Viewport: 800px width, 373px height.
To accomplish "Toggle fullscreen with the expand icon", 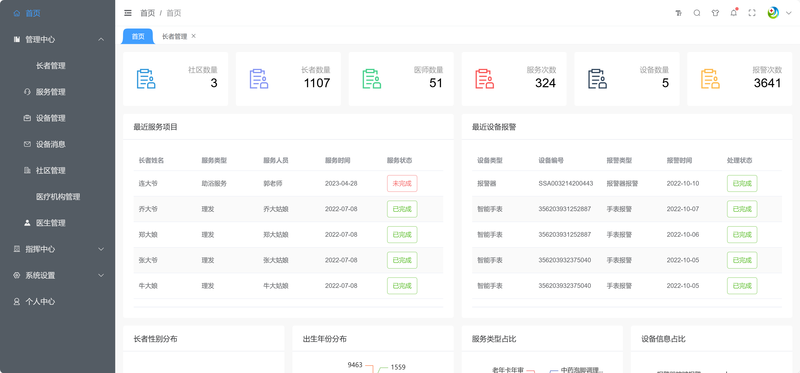I will 752,13.
